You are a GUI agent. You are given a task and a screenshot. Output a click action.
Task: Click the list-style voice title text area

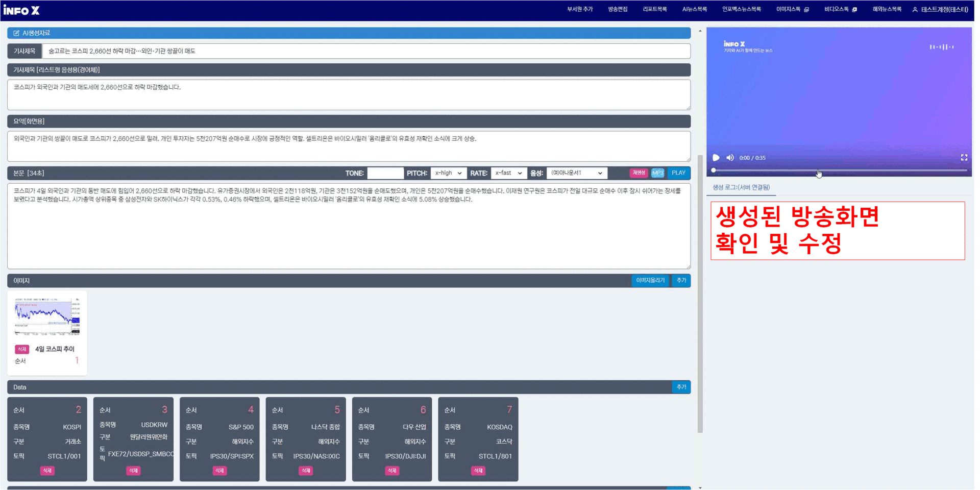(349, 94)
